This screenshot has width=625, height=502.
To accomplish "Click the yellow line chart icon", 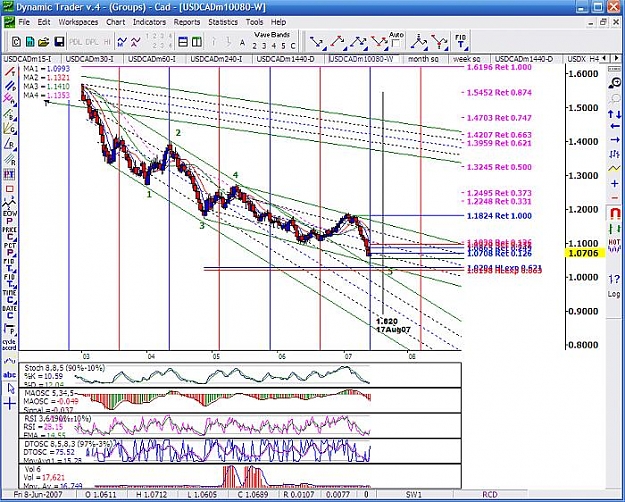I will (x=614, y=169).
